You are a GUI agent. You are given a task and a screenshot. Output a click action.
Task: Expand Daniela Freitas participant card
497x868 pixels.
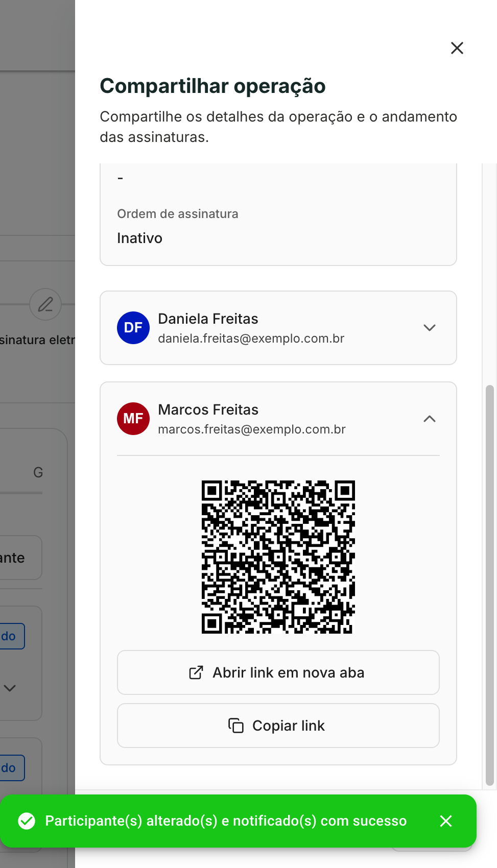430,328
